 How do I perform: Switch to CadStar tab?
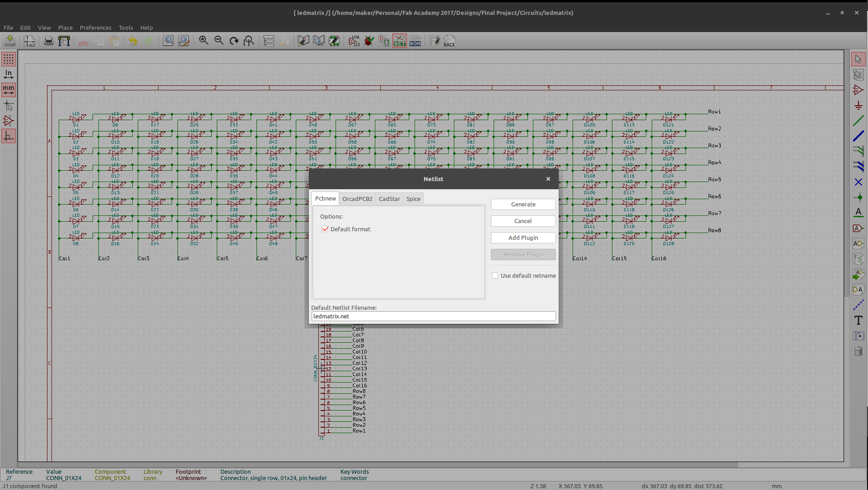pos(389,199)
